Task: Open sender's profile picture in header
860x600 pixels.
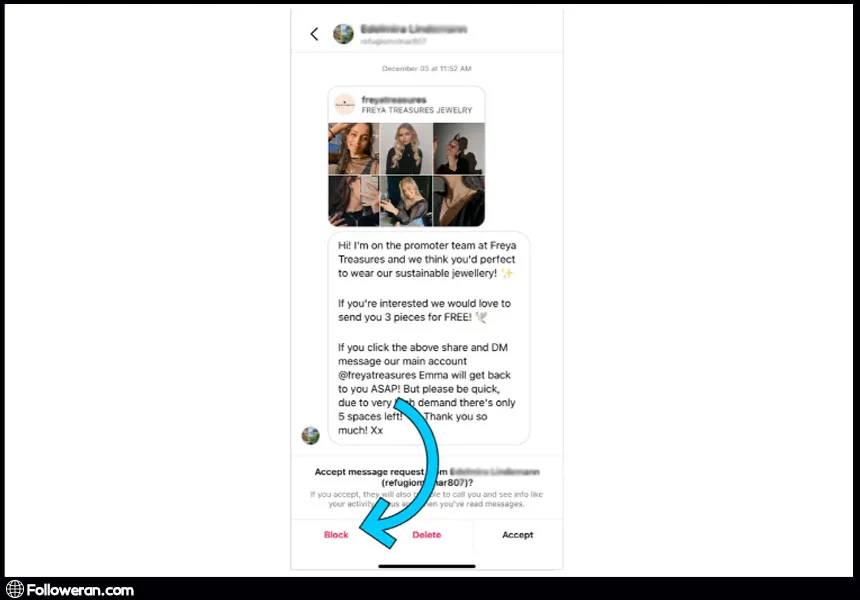Action: (x=343, y=34)
